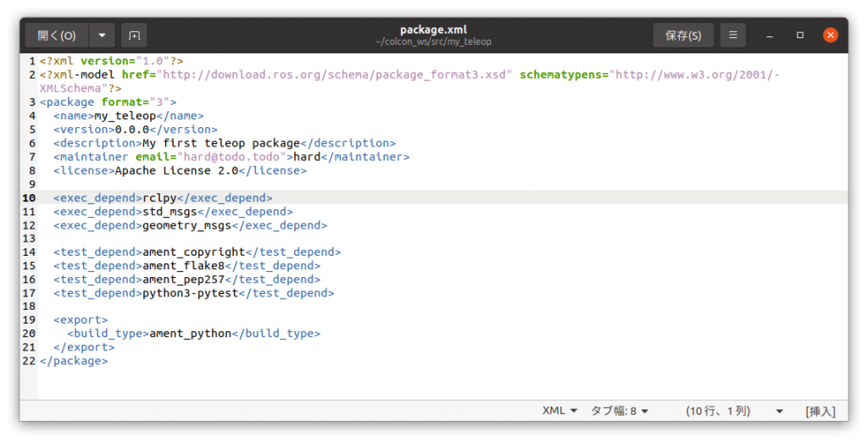Click the download.ros.org schema URL

(x=337, y=75)
